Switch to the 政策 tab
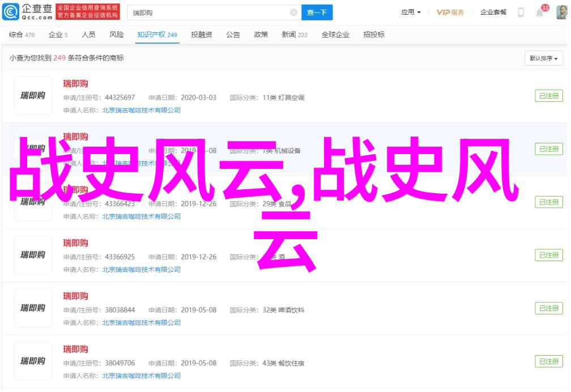571x392 pixels. [261, 35]
